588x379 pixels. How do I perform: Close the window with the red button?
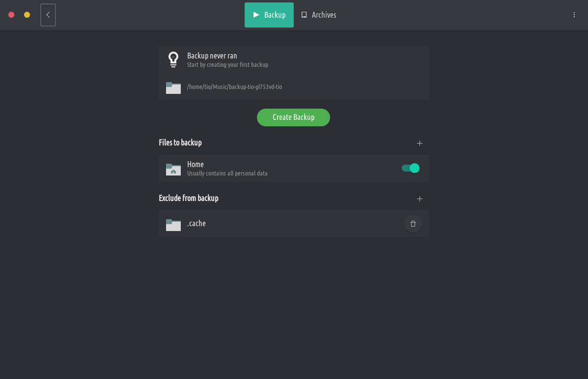coord(11,15)
